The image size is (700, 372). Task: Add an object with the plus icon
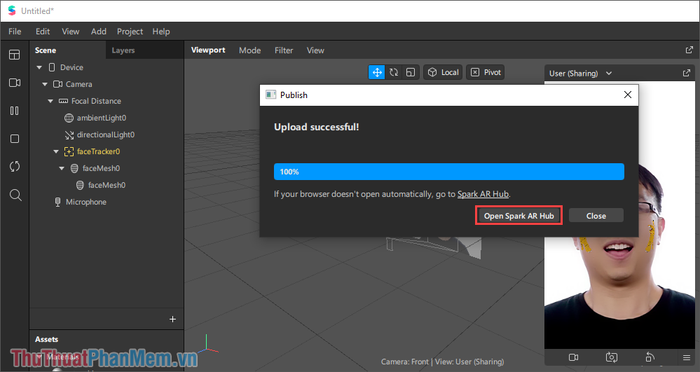[172, 319]
